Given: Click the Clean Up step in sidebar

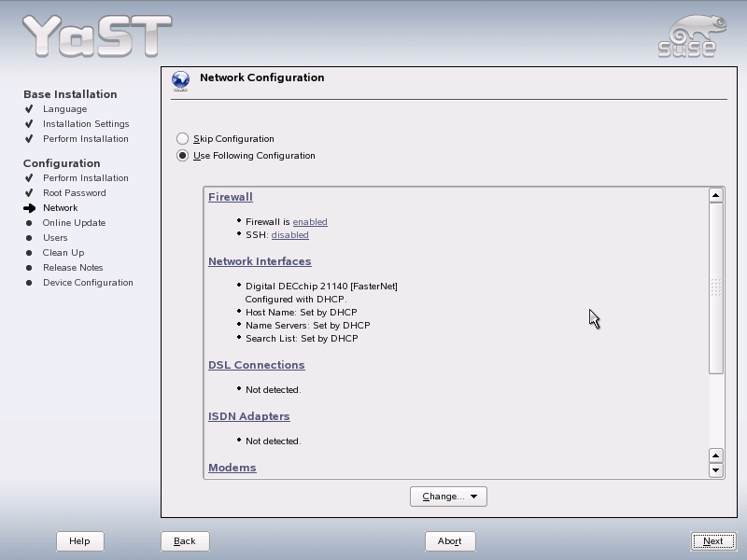Looking at the screenshot, I should coord(63,253).
